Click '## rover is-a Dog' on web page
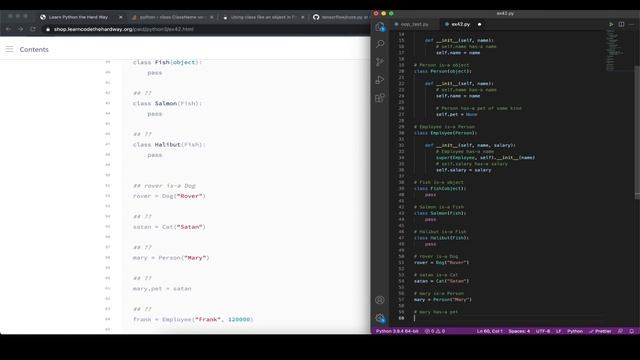640x360 pixels. click(x=164, y=186)
